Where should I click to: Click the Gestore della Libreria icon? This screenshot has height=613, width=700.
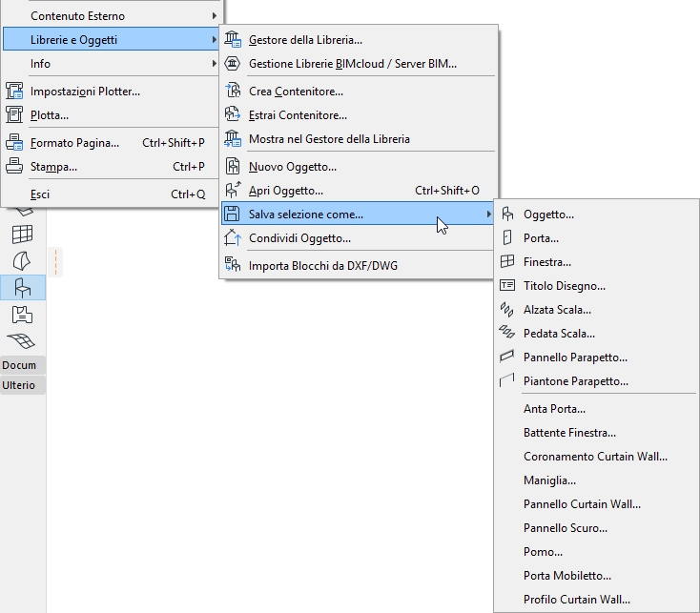coord(232,40)
